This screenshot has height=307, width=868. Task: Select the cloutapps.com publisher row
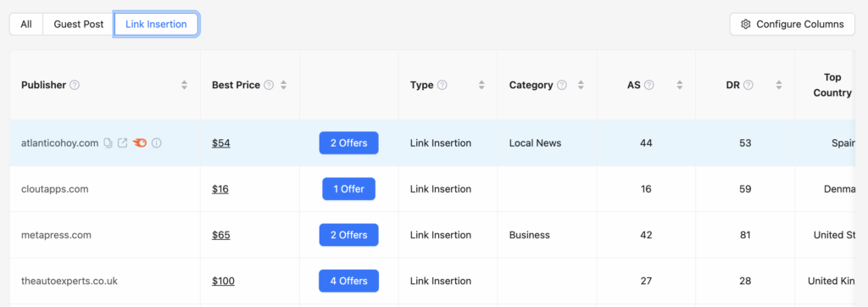[x=431, y=189]
